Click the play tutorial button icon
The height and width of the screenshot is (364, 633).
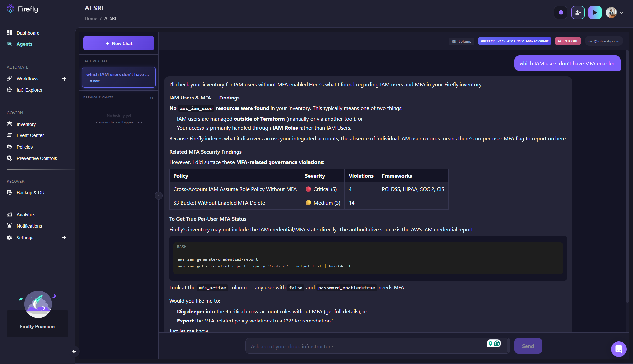(x=595, y=13)
